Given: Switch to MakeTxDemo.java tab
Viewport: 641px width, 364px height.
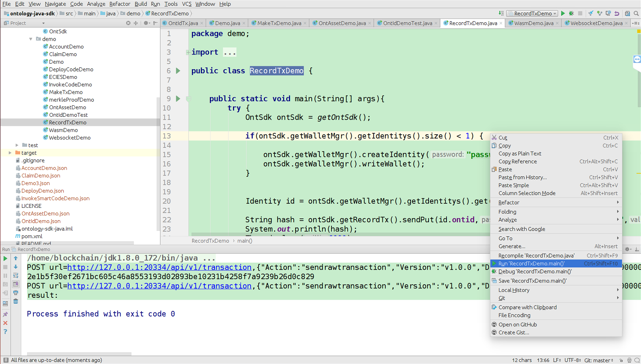Looking at the screenshot, I should (x=279, y=23).
